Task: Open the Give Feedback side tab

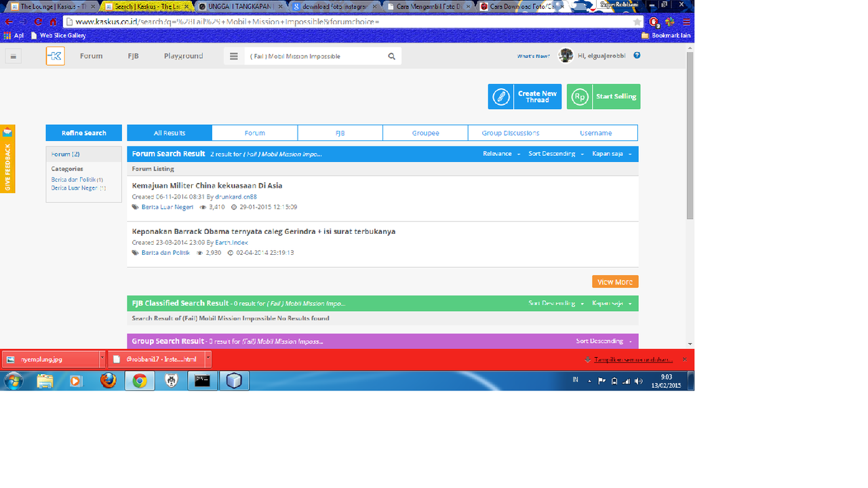Action: [7, 159]
